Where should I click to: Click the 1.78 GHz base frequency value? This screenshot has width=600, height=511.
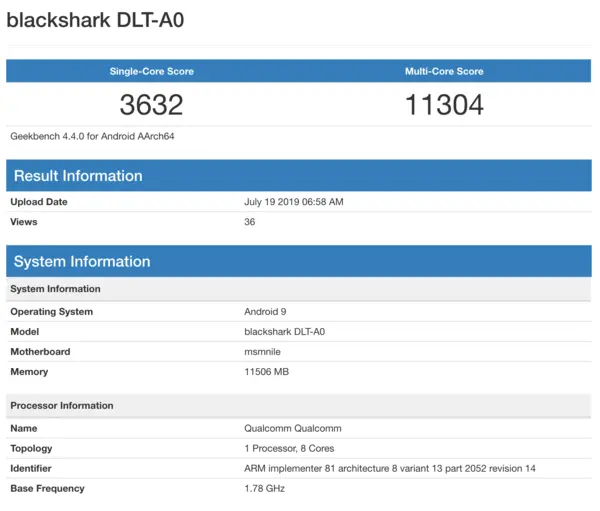[x=264, y=489]
